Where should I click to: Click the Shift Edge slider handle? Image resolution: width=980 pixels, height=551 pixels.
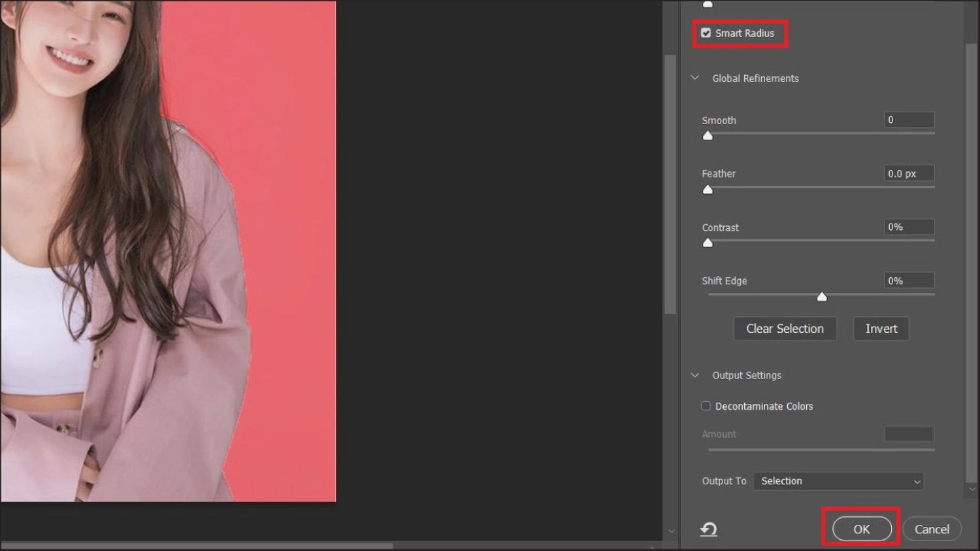(822, 297)
